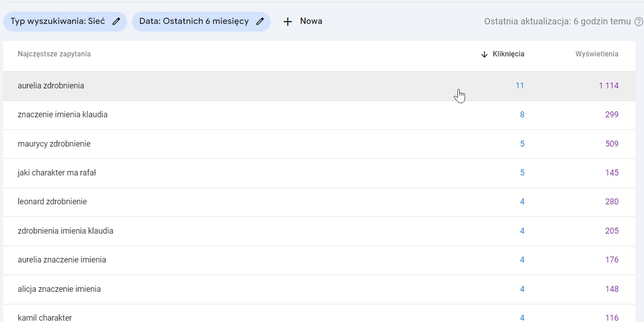644x322 pixels.
Task: Click the pencil icon on Typ wyszukiwania filter
Action: [x=116, y=21]
